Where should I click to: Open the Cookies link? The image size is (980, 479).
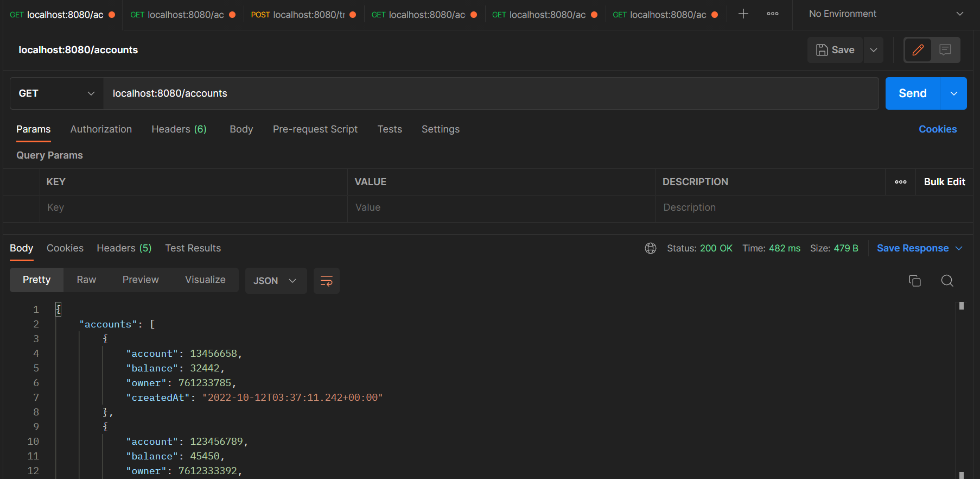pyautogui.click(x=938, y=129)
